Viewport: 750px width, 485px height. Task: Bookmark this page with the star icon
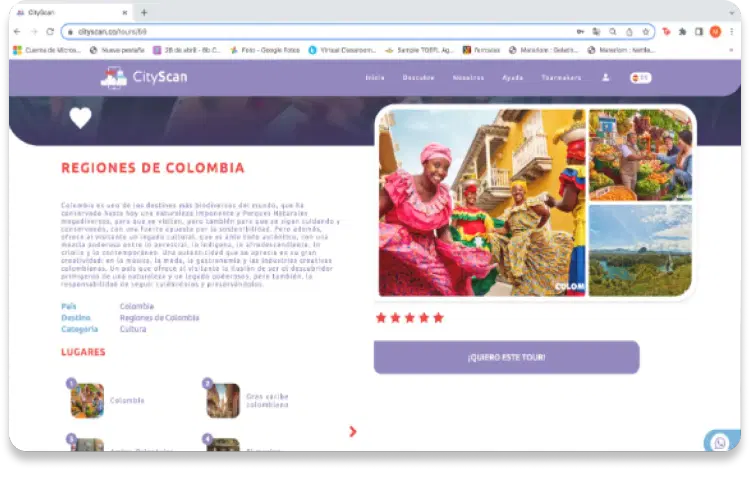[646, 32]
